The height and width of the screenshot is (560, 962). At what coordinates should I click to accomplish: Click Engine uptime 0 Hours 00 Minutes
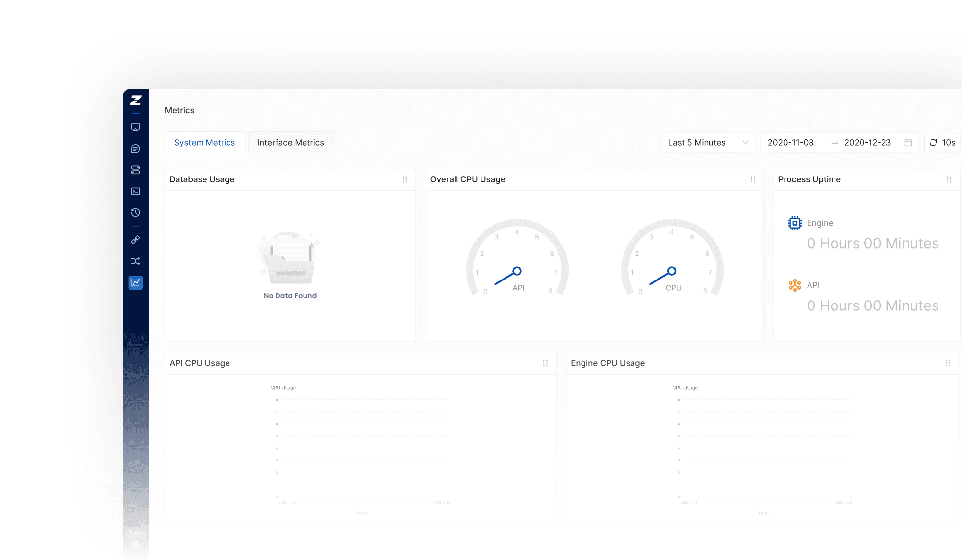point(873,243)
